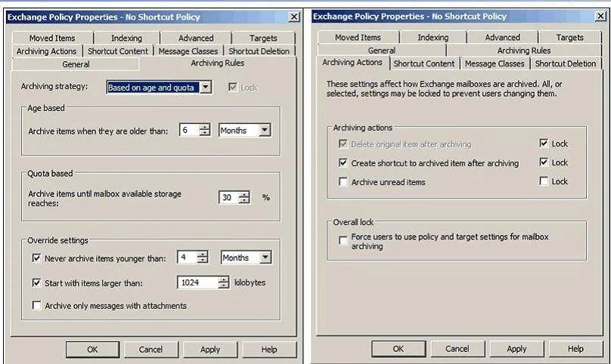Screen dimensions: 611x364
Task: Click the spinner beside the value 30
Action: 244,197
